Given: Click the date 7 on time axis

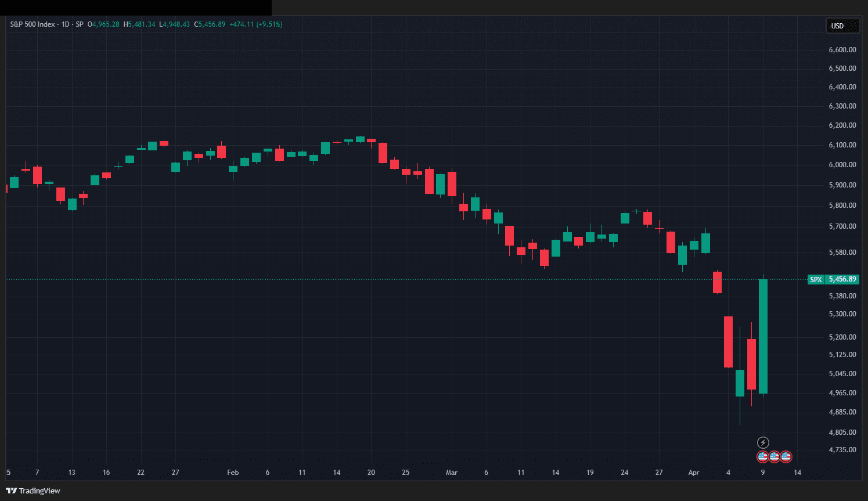Looking at the screenshot, I should (37, 473).
